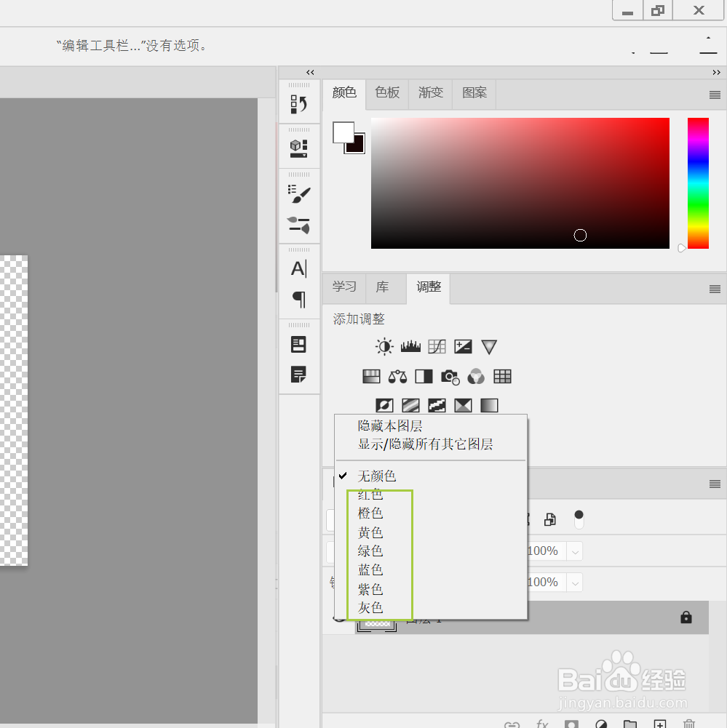Image resolution: width=727 pixels, height=728 pixels.
Task: Add a Channel Mixer adjustment
Action: pyautogui.click(x=476, y=377)
